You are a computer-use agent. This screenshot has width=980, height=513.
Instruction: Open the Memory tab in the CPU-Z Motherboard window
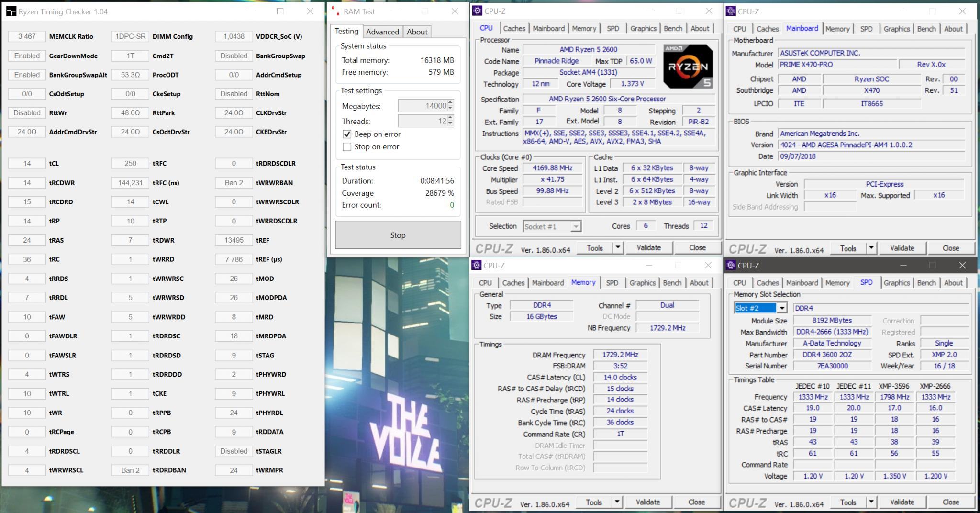837,29
